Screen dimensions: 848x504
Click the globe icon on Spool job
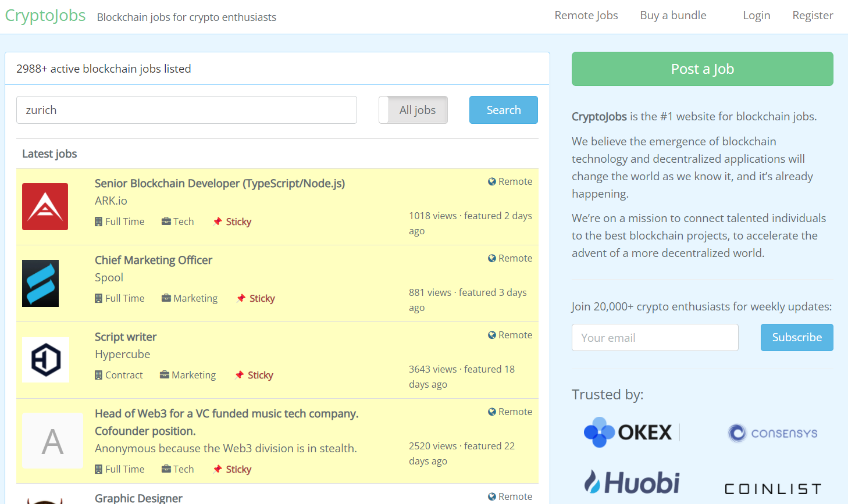pos(492,258)
